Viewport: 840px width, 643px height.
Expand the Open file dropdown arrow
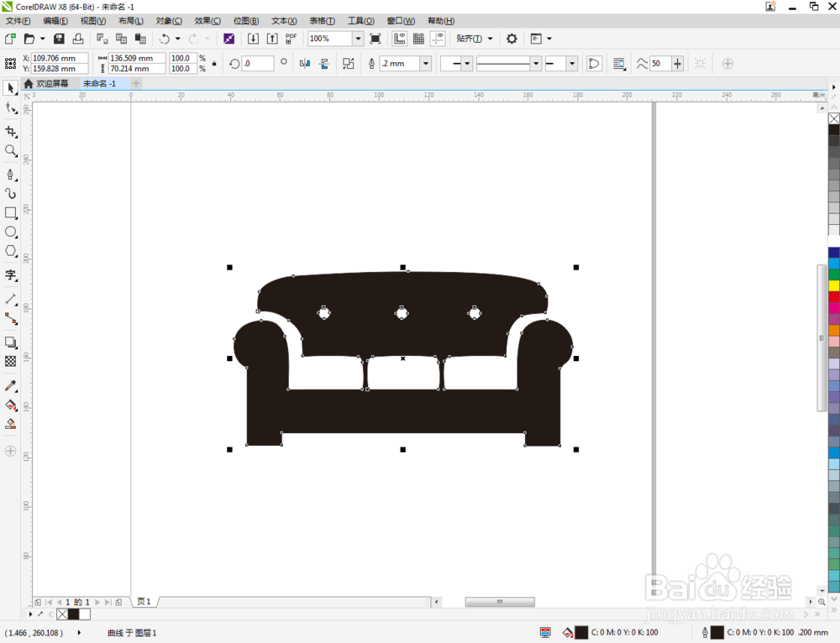(x=42, y=39)
